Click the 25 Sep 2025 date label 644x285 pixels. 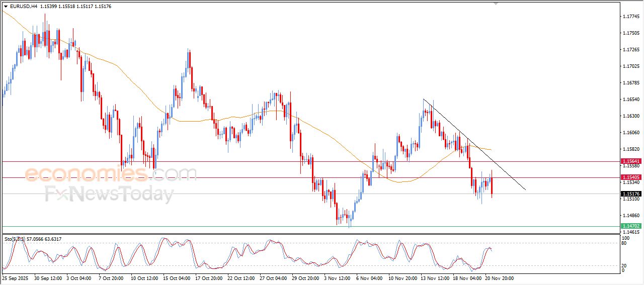tap(16, 277)
